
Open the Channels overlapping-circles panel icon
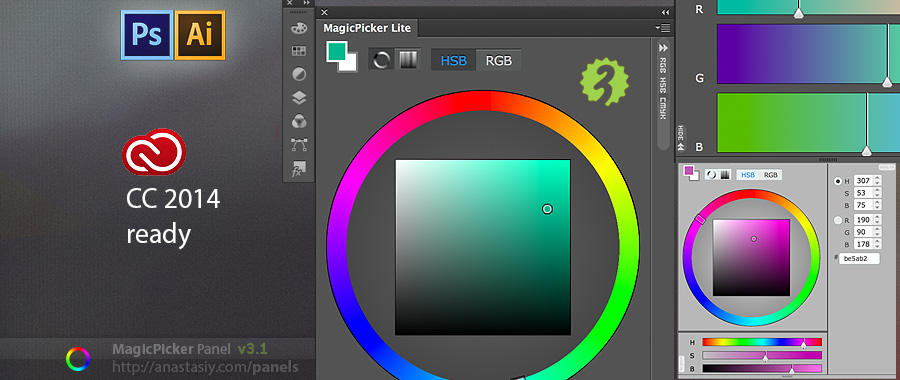[299, 121]
